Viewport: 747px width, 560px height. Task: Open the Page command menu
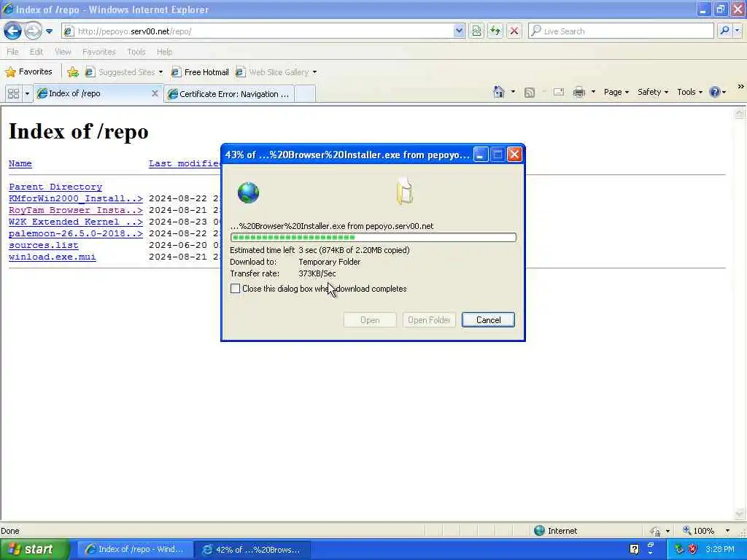(616, 92)
